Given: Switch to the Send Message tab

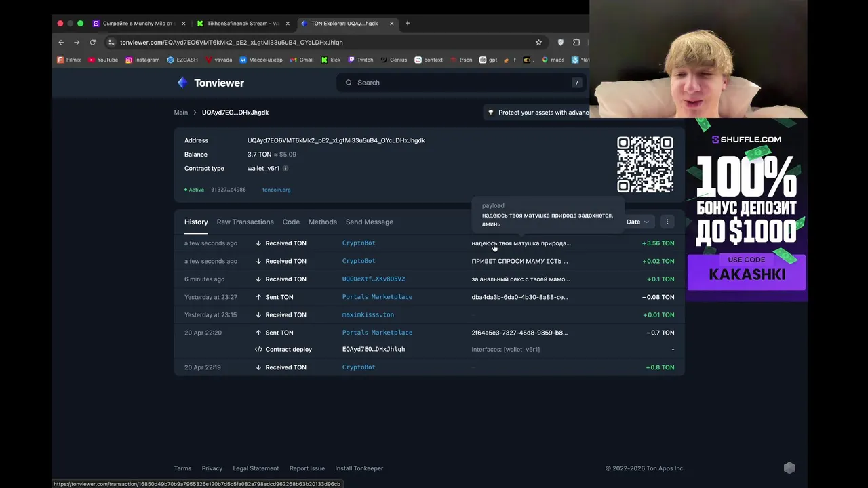Looking at the screenshot, I should 369,222.
